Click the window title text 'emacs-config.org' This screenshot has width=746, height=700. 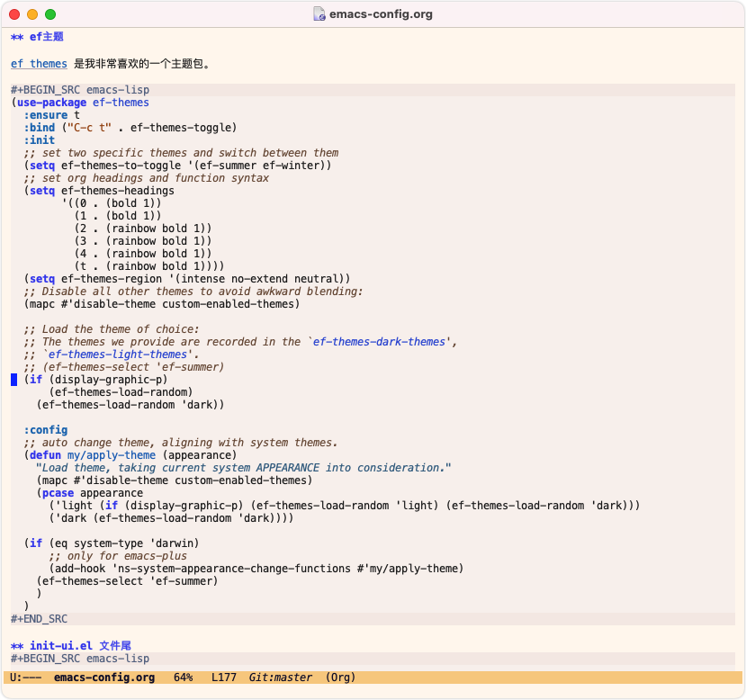(381, 14)
